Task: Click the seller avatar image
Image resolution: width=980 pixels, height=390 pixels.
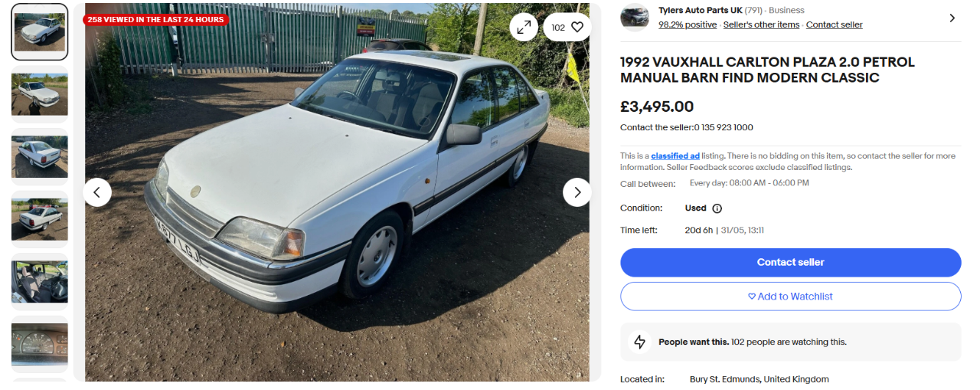Action: coord(635,17)
